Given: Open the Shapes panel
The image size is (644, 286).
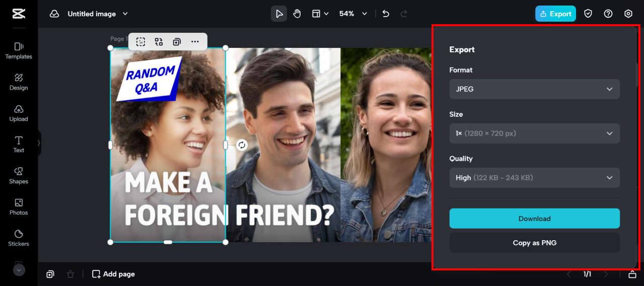Looking at the screenshot, I should pyautogui.click(x=19, y=176).
